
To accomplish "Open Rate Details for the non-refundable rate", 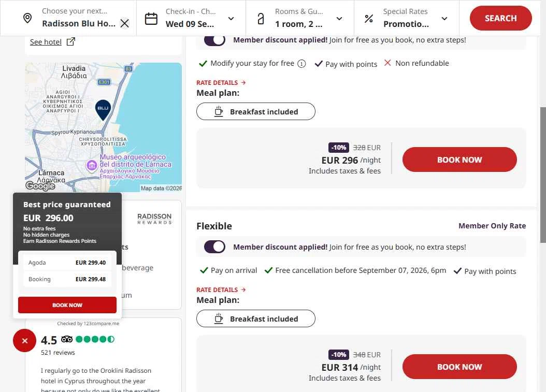I will pos(221,82).
